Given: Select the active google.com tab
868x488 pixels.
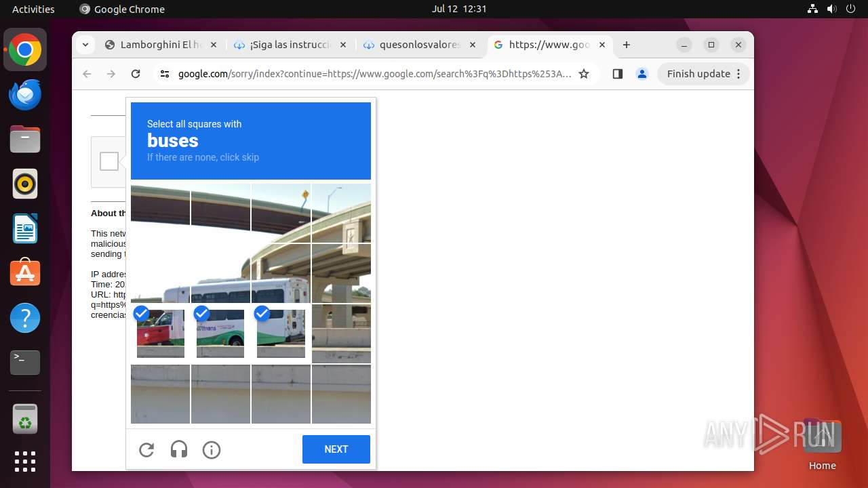Looking at the screenshot, I should click(x=549, y=45).
